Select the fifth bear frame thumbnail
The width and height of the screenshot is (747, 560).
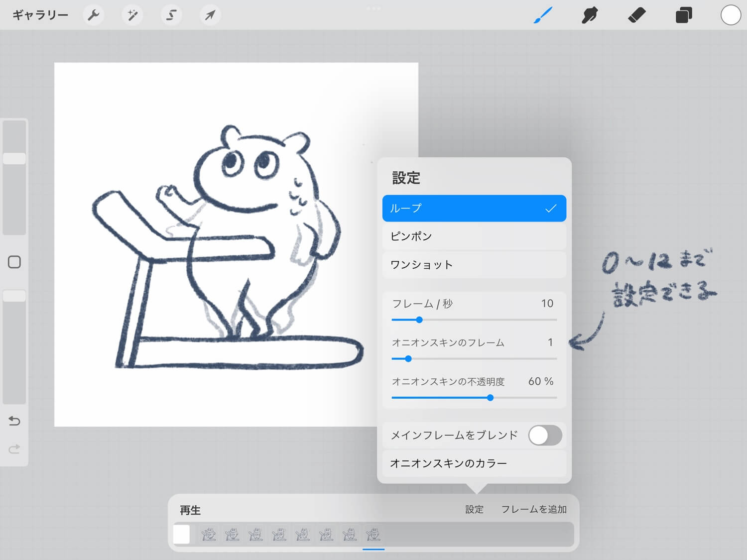302,535
